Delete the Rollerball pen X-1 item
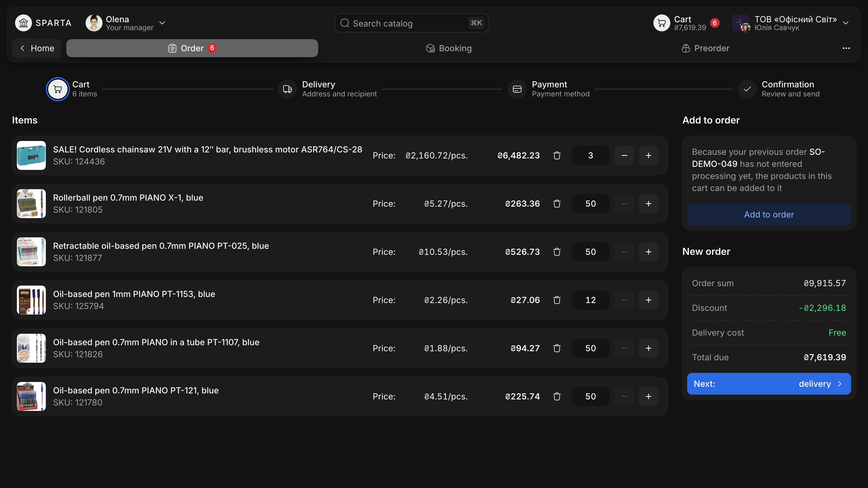868x488 pixels. click(x=557, y=204)
